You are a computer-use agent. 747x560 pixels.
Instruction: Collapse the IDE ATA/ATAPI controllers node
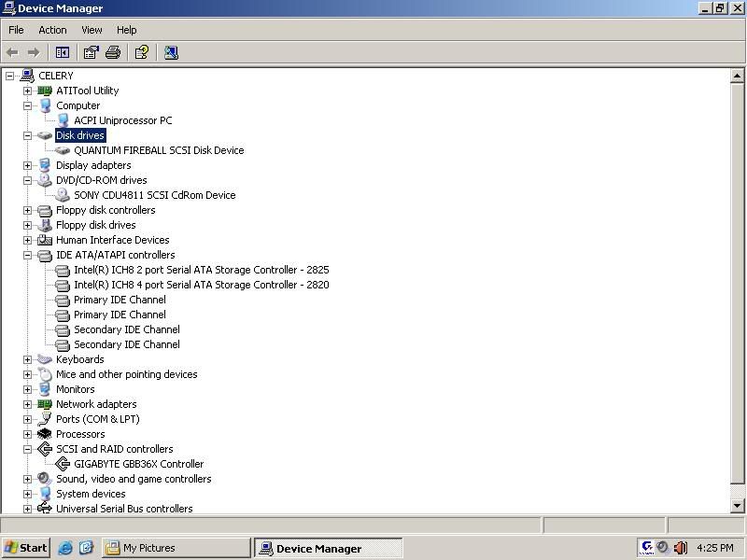[x=28, y=255]
